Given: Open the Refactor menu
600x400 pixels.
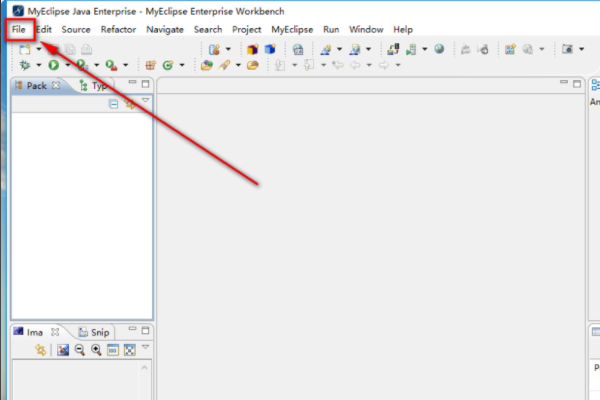Looking at the screenshot, I should point(118,29).
